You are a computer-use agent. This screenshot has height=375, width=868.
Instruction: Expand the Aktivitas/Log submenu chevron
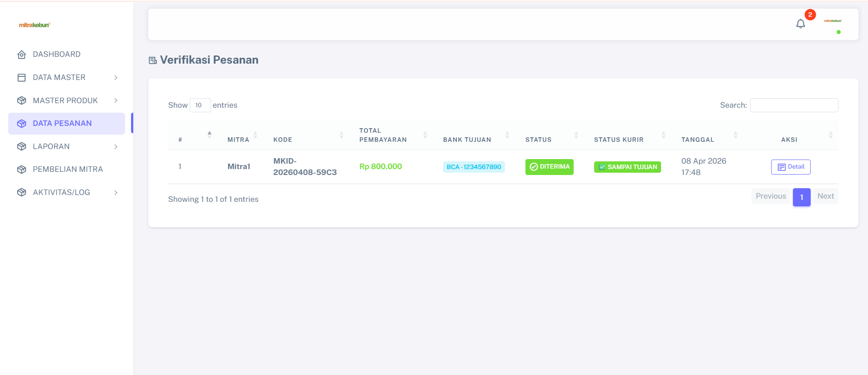pos(116,192)
